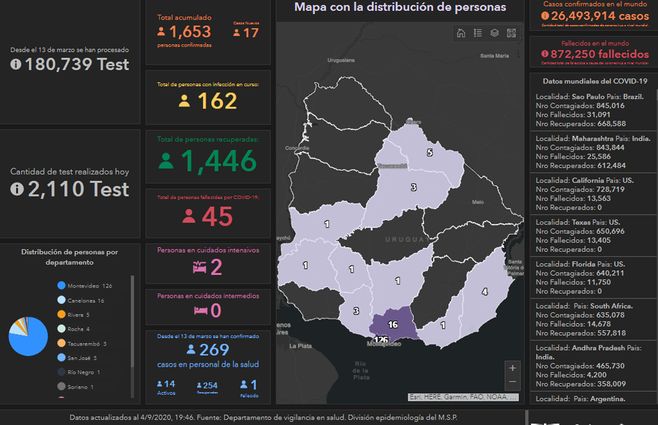Click info icon beside 180,739 Test

(x=16, y=65)
